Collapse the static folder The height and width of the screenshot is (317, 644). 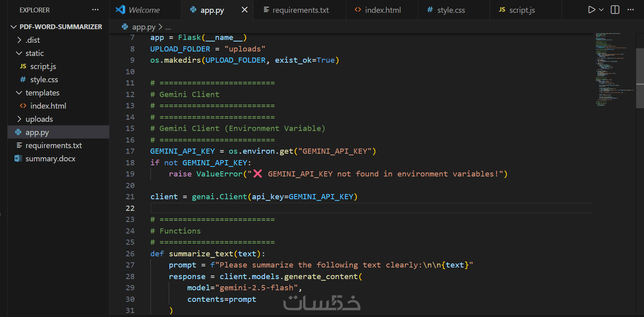pyautogui.click(x=34, y=53)
